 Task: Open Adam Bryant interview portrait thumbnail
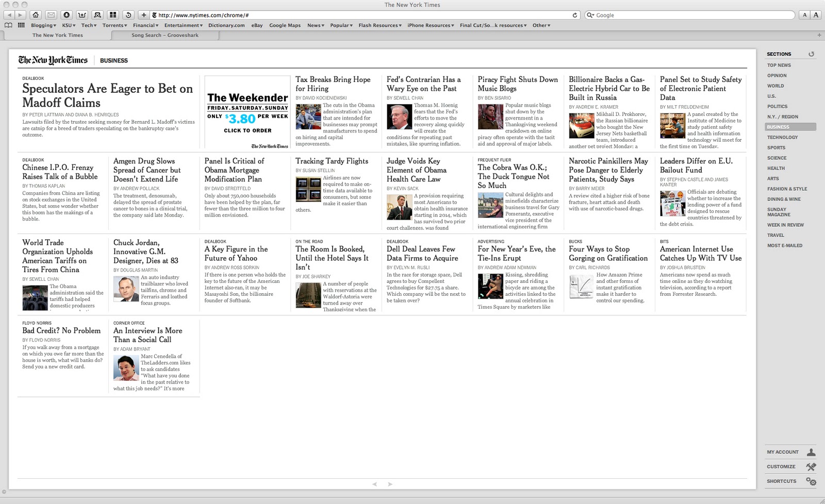[126, 368]
